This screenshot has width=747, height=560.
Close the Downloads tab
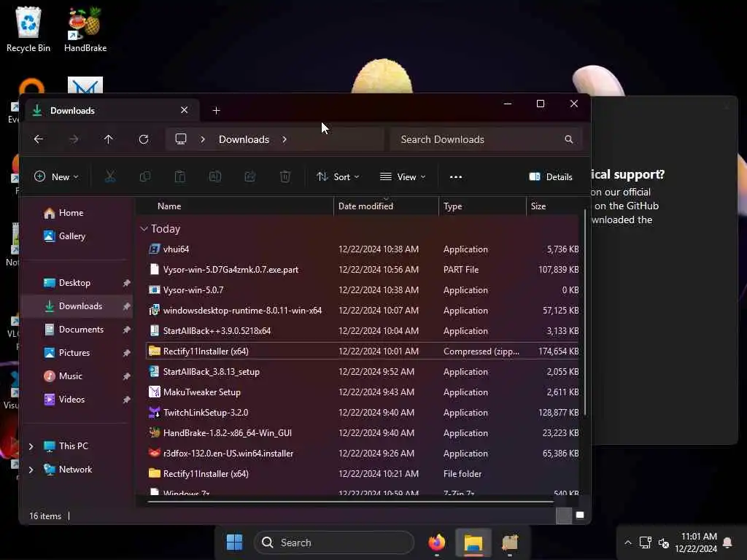click(x=184, y=111)
